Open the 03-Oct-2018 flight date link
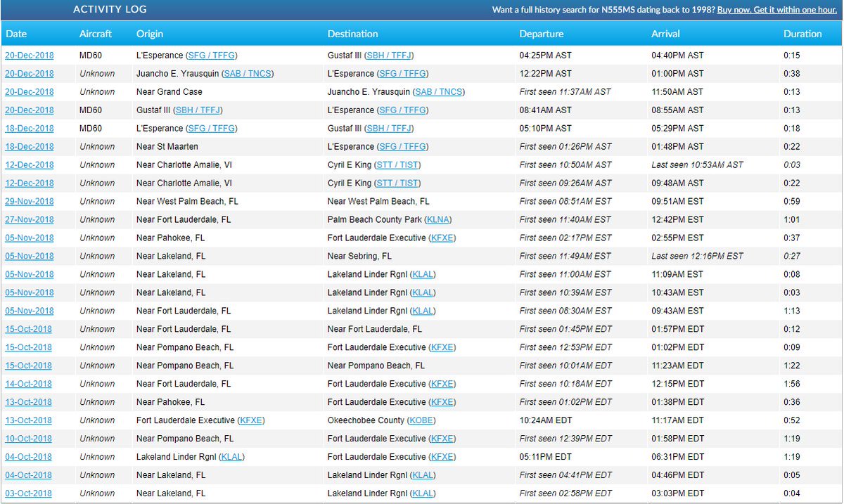This screenshot has height=504, width=844. [29, 494]
